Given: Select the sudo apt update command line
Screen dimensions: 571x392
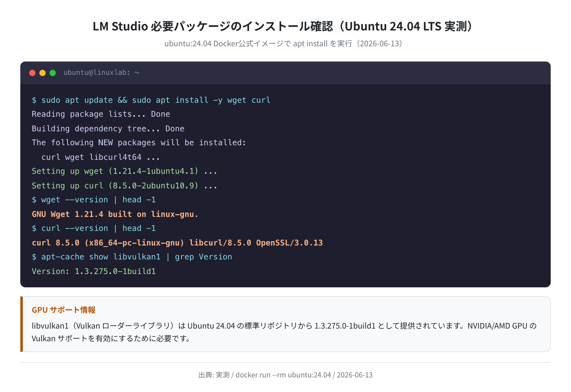Looking at the screenshot, I should [x=151, y=100].
